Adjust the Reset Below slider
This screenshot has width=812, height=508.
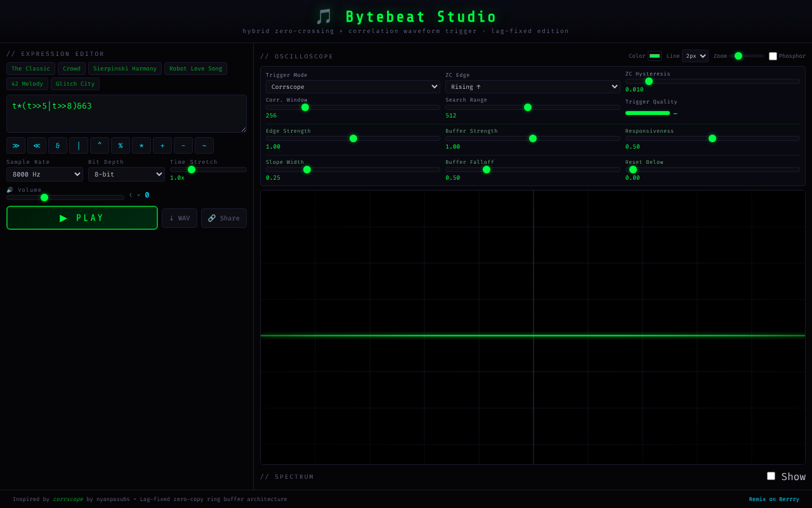point(712,170)
